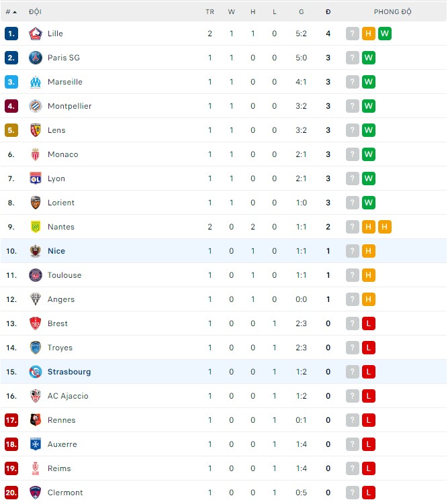Click the ĐỘI column header

click(x=35, y=12)
